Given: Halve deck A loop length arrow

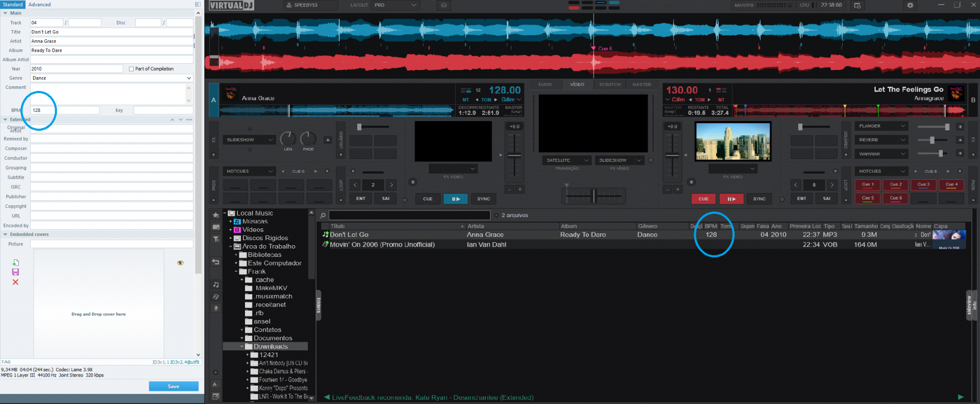Looking at the screenshot, I should [355, 185].
